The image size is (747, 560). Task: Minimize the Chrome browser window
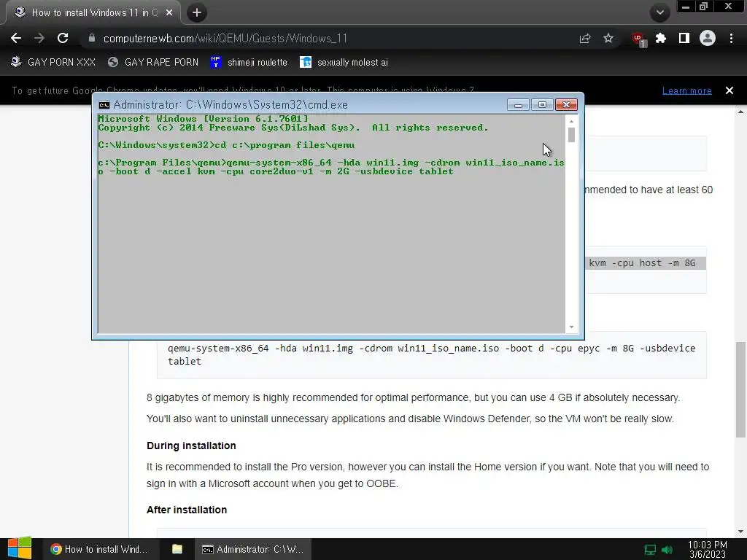point(686,6)
